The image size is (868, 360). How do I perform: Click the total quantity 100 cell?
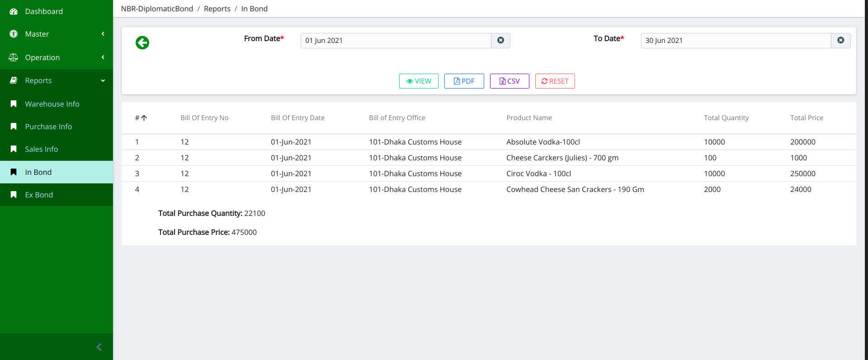click(710, 158)
